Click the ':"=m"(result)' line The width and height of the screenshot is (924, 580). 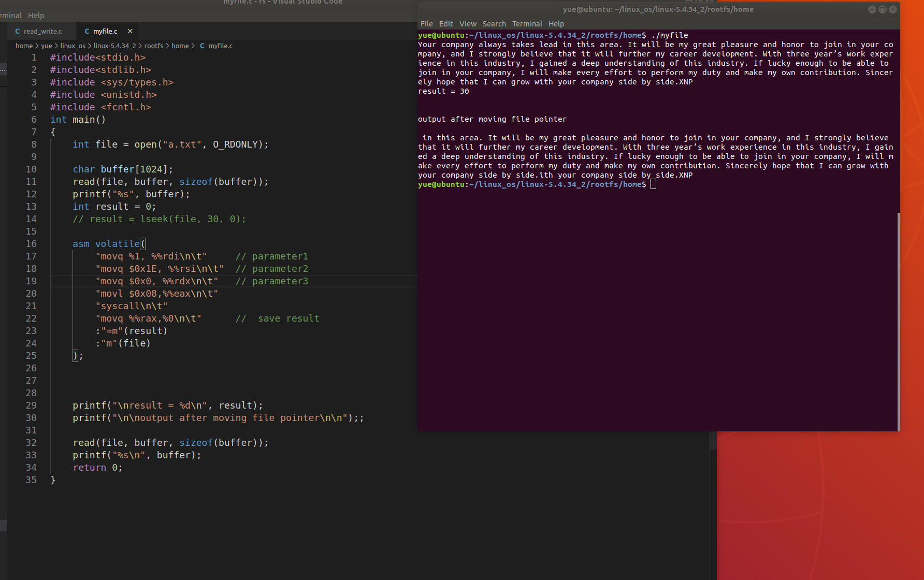point(132,331)
